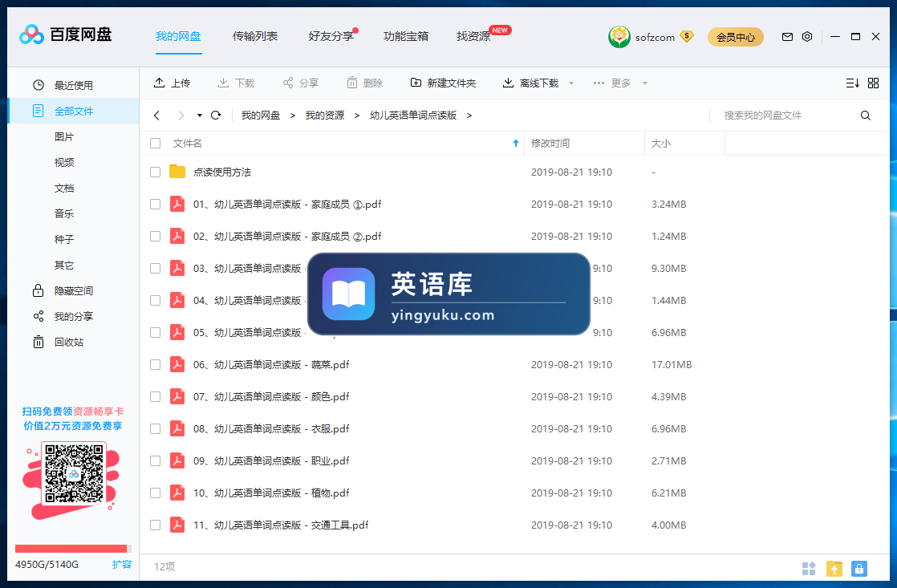Open the 功能宝箱 tab
The image size is (897, 588).
[406, 36]
